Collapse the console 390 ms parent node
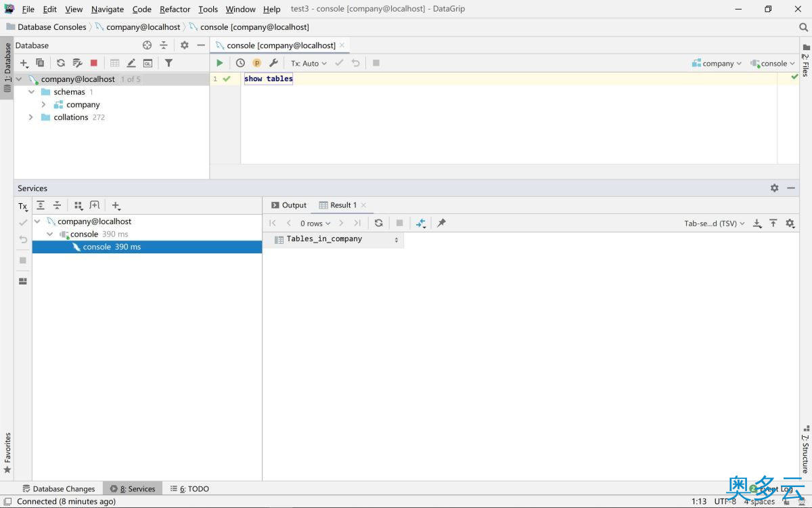The width and height of the screenshot is (812, 508). pos(50,234)
